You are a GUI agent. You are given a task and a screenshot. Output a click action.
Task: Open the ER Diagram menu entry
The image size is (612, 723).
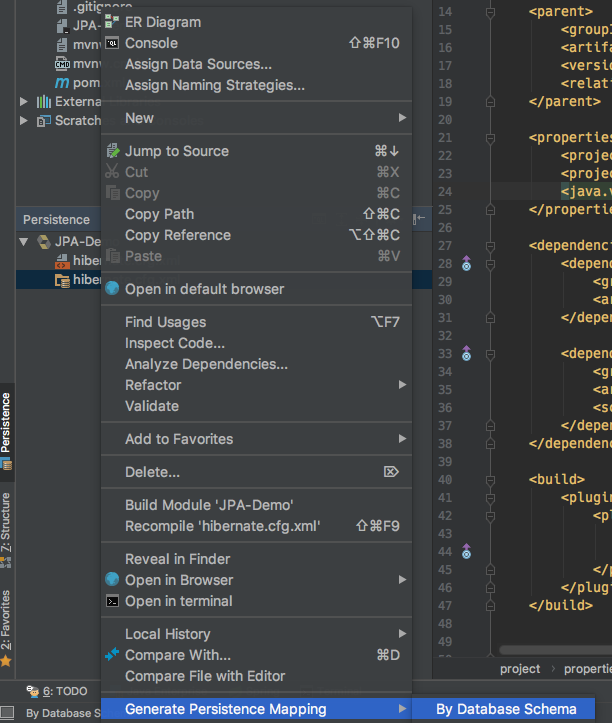(x=162, y=22)
